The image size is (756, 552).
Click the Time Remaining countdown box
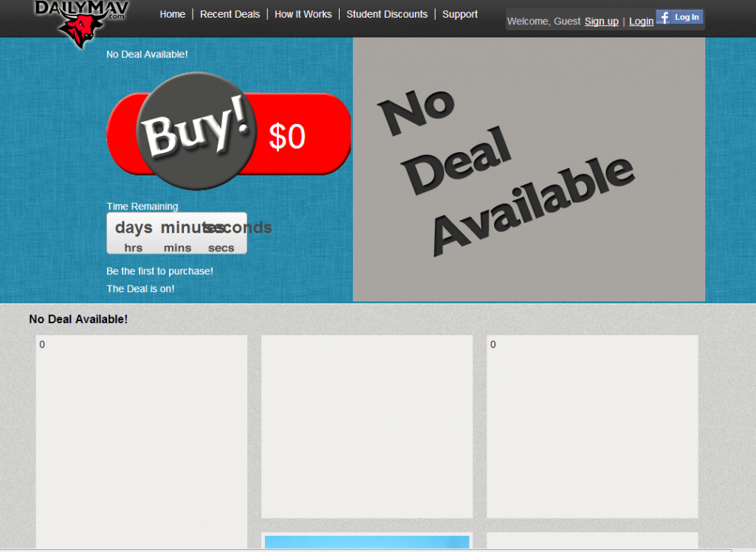pos(176,234)
